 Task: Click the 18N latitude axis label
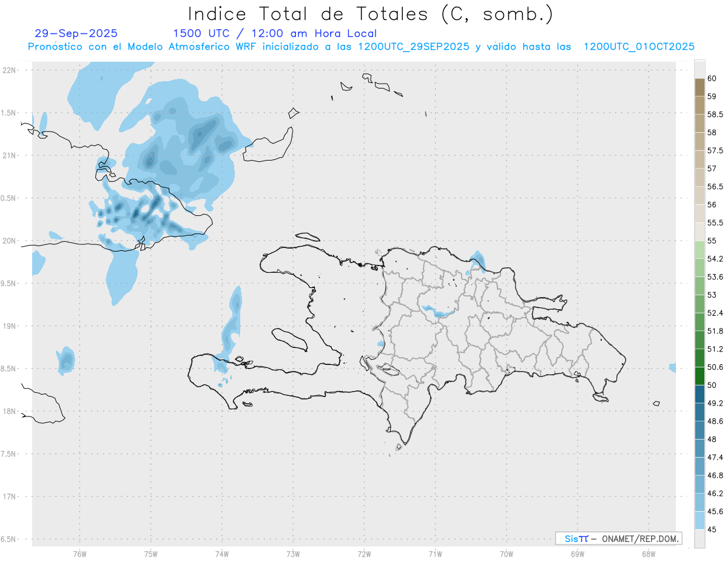pos(10,411)
